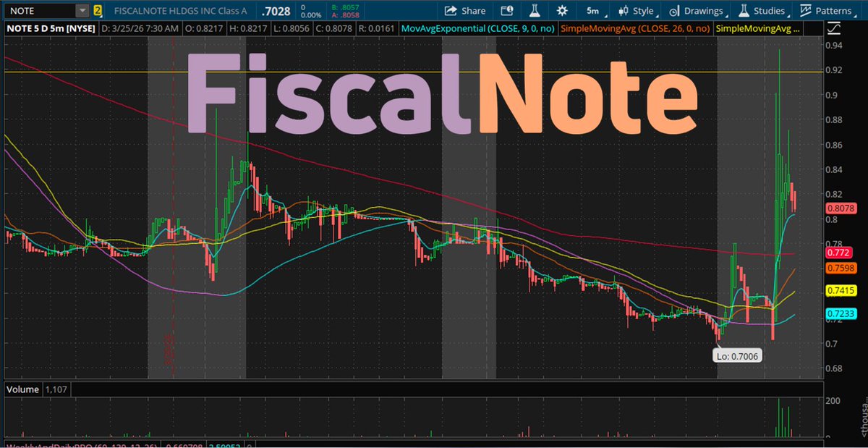This screenshot has width=868, height=448.
Task: Click the 0.7415 yellow price axis tag
Action: pos(840,290)
